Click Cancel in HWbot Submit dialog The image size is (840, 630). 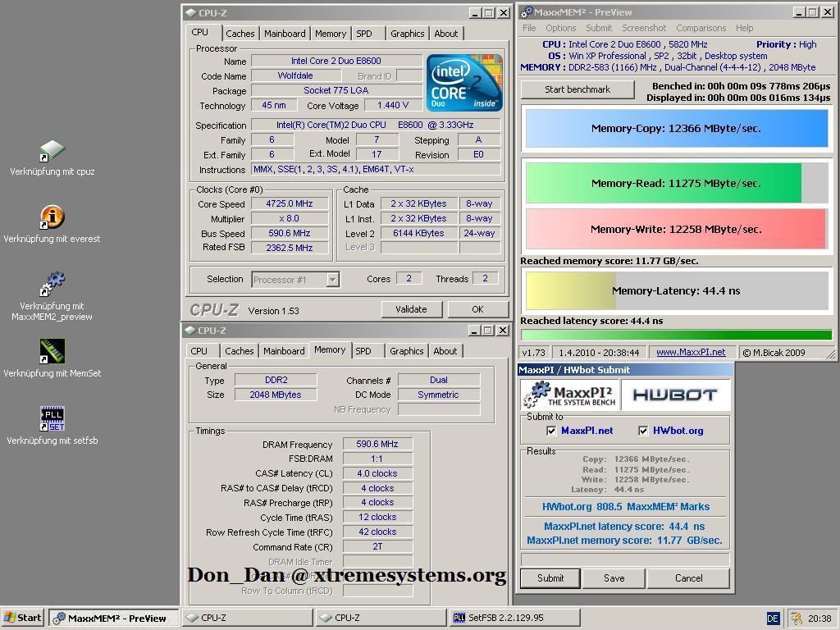click(x=689, y=578)
